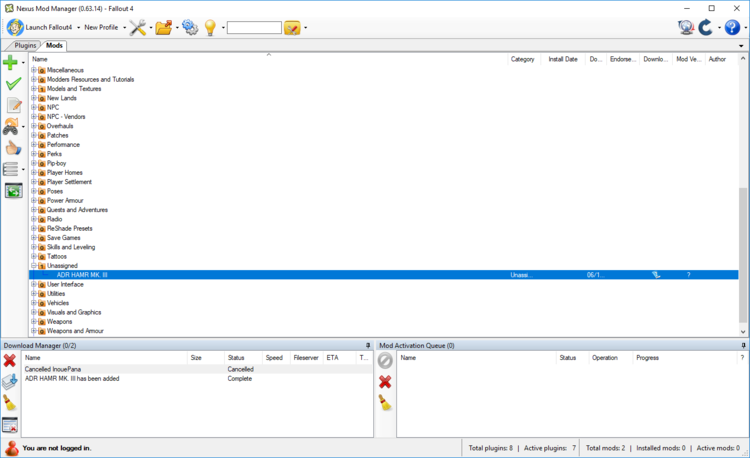This screenshot has height=458, width=750.
Task: Click the stacked papers icon in Download Manager
Action: [10, 382]
